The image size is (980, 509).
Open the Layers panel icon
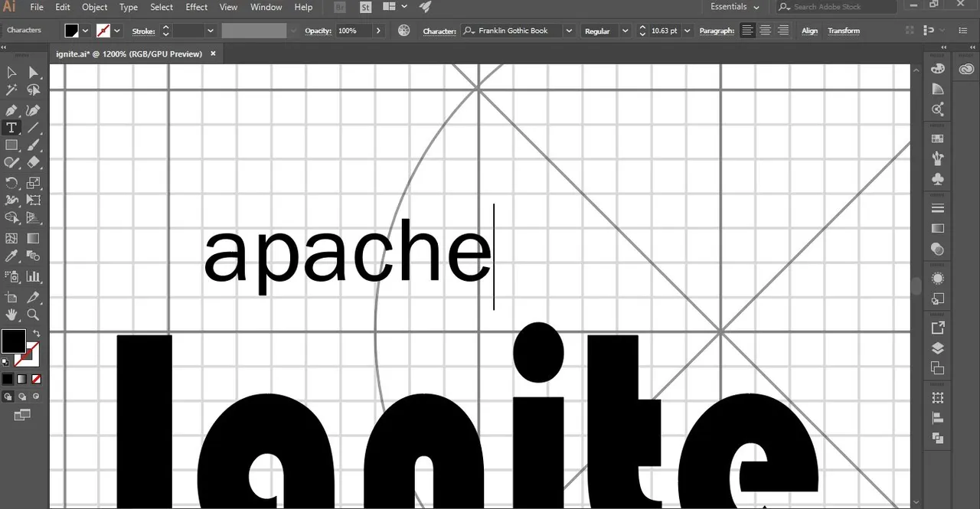coord(937,347)
